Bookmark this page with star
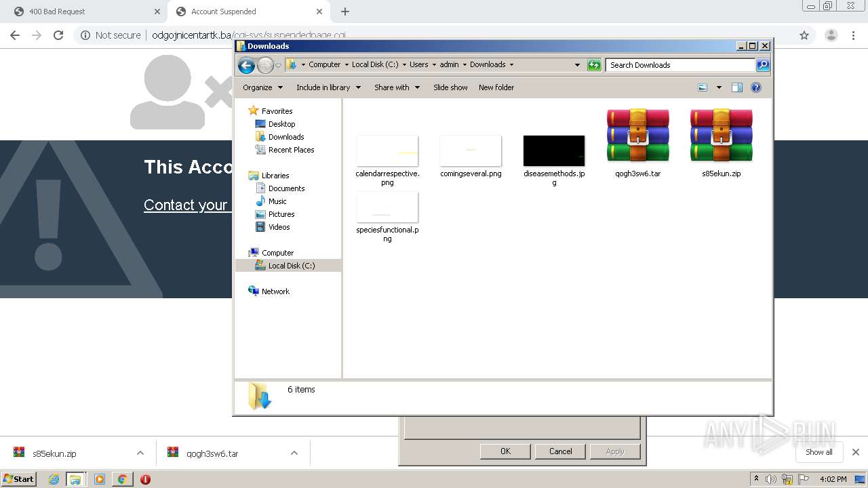Viewport: 868px width, 488px height. pyautogui.click(x=804, y=35)
